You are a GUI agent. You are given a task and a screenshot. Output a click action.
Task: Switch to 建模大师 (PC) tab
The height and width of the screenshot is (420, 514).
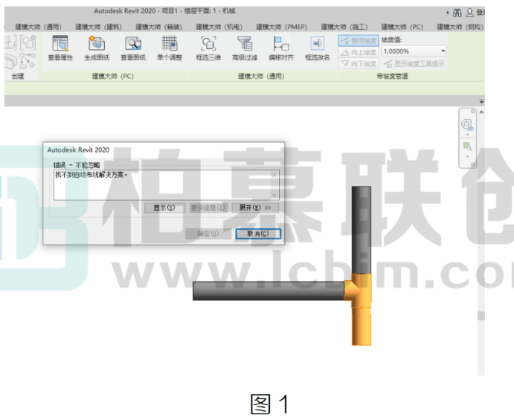tap(402, 27)
